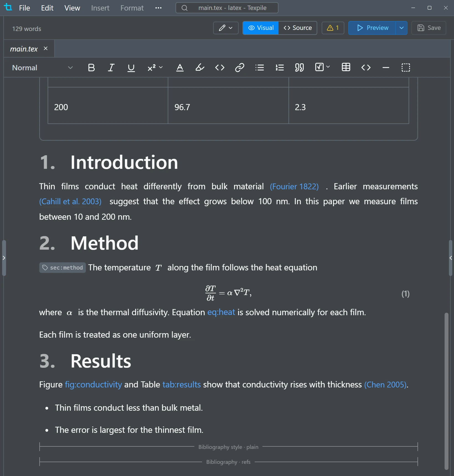Expand the superscript options arrow
The height and width of the screenshot is (476, 454).
[161, 67]
